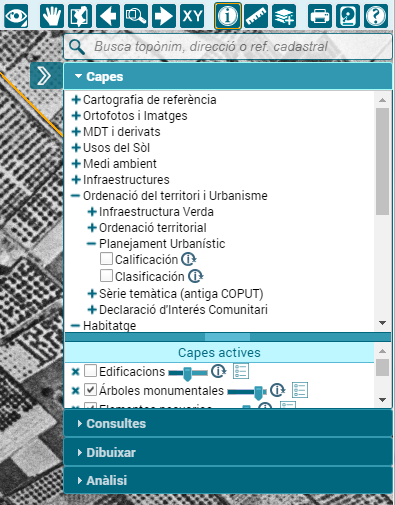Expand Cartografia de referència group

[x=76, y=100]
